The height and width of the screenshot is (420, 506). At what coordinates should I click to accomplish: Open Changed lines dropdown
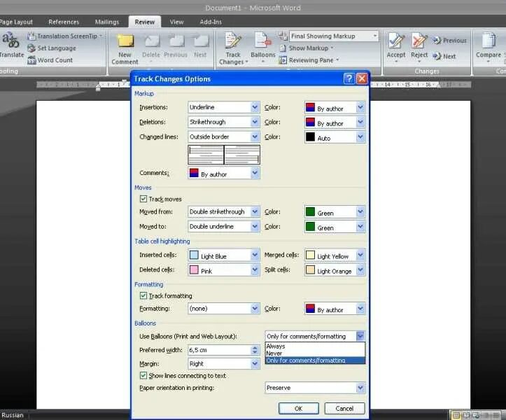[224, 137]
